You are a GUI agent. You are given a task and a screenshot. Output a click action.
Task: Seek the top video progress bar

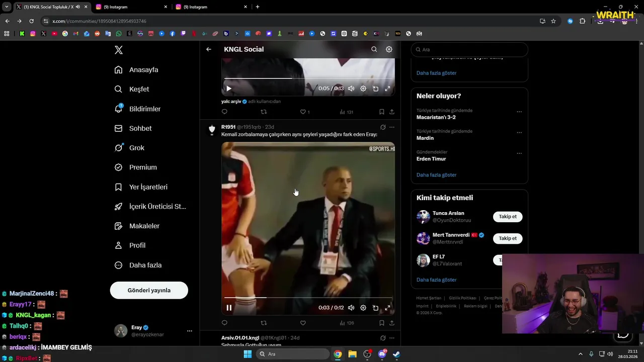point(308,78)
